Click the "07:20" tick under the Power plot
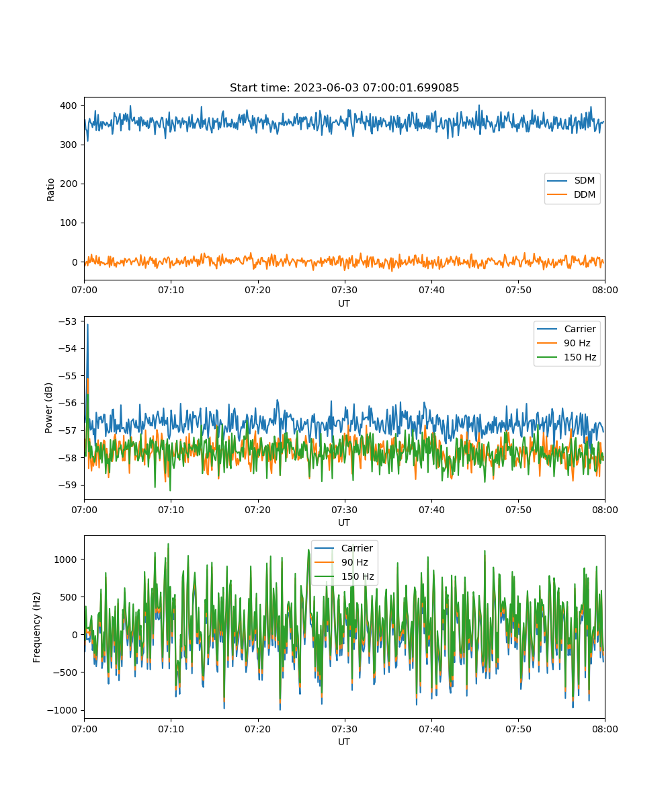Viewport: 672px width, 807px height. pos(257,510)
